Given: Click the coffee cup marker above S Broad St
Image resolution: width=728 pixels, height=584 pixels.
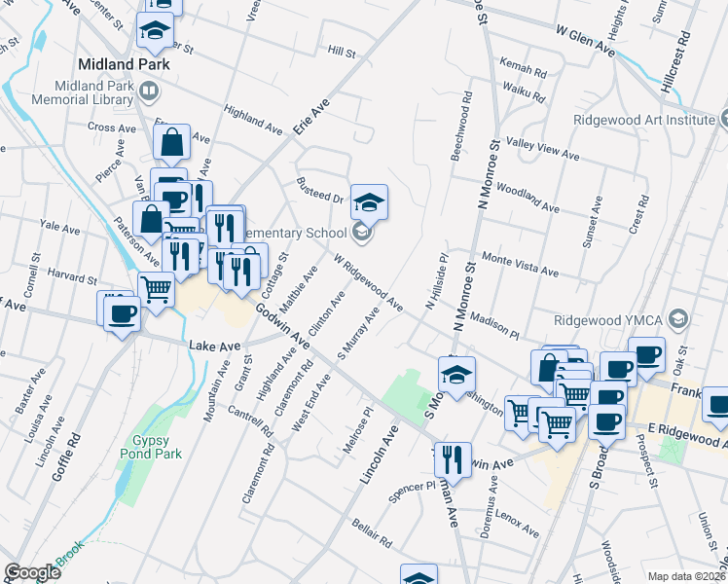Looking at the screenshot, I should 606,423.
